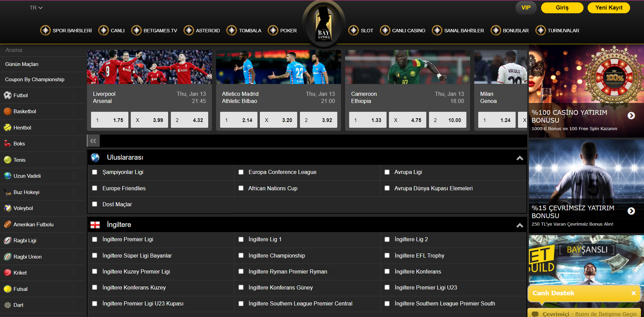This screenshot has width=644, height=317.
Task: Click the Futbol soccer ball icon
Action: tap(7, 95)
